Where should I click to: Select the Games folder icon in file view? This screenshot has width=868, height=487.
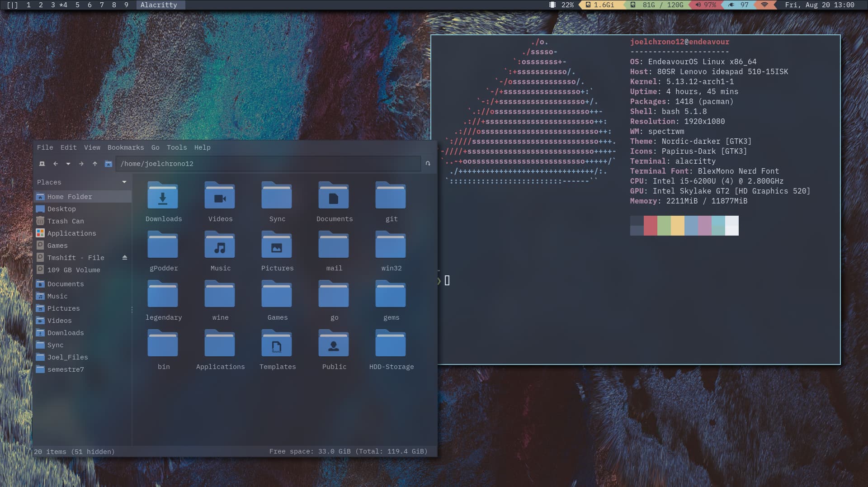(x=277, y=294)
